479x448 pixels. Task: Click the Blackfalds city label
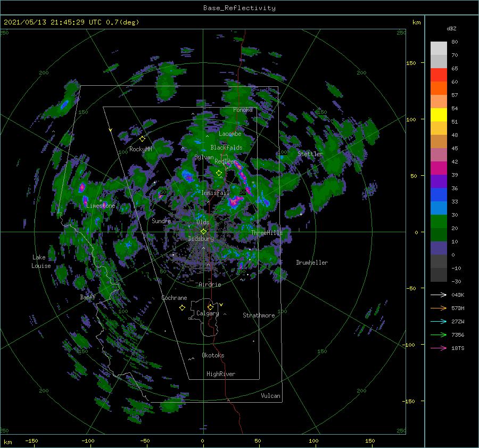point(226,148)
